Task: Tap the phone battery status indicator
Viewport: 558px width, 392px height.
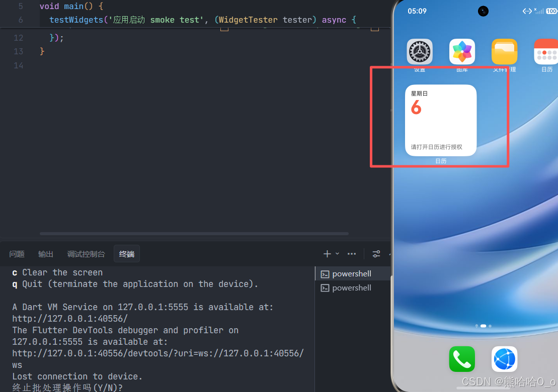Action: pos(551,12)
